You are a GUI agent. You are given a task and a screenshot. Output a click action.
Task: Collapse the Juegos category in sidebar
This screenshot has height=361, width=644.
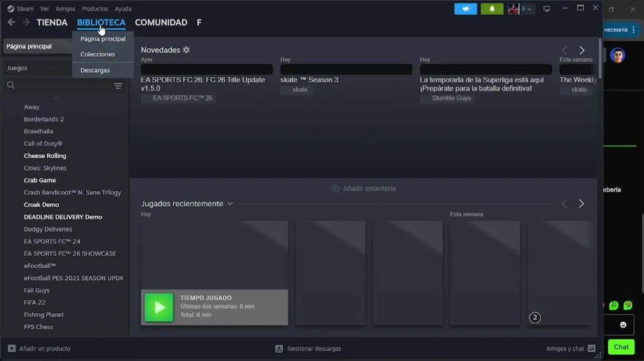pyautogui.click(x=17, y=68)
